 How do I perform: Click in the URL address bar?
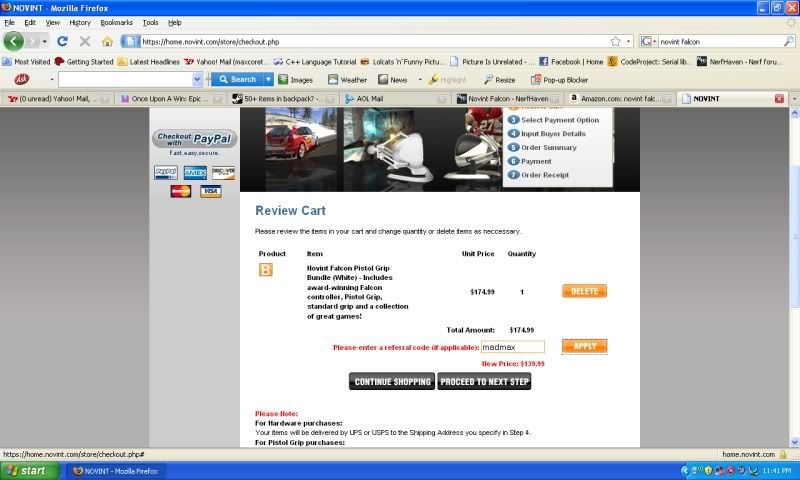click(375, 41)
